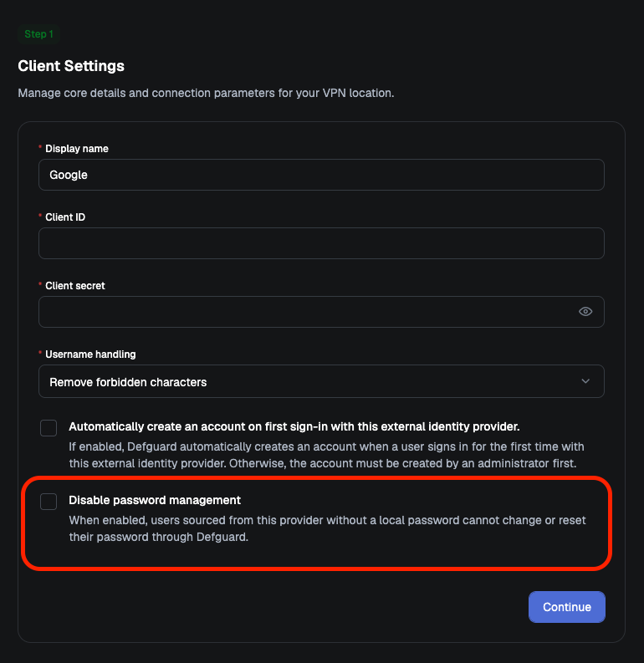Open the Remove forbidden characters dropdown

[321, 381]
